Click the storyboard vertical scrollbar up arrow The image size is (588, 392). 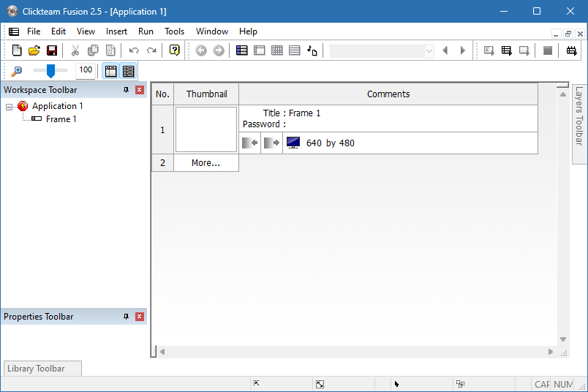(563, 94)
